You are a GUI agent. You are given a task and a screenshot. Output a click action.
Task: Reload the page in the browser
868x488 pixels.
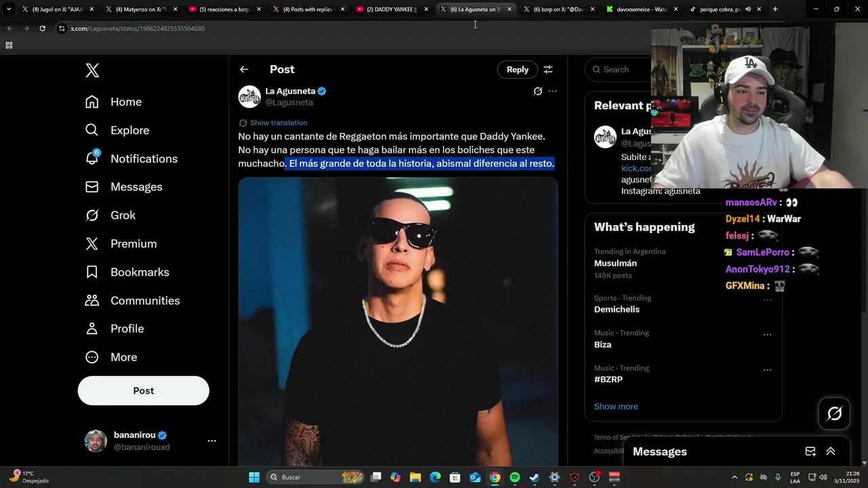pos(42,28)
